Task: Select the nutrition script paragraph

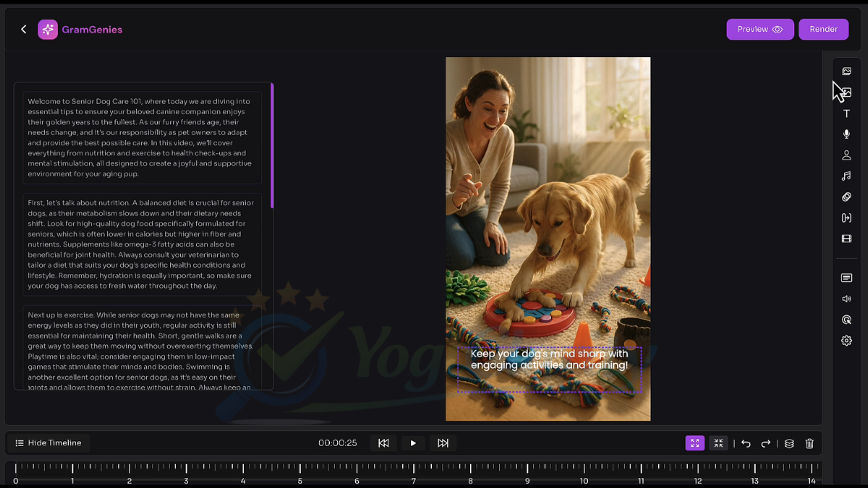Action: (142, 244)
